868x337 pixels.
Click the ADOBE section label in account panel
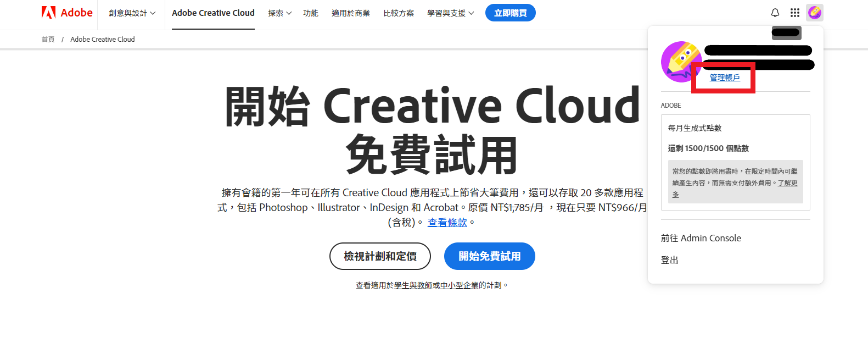coord(671,106)
